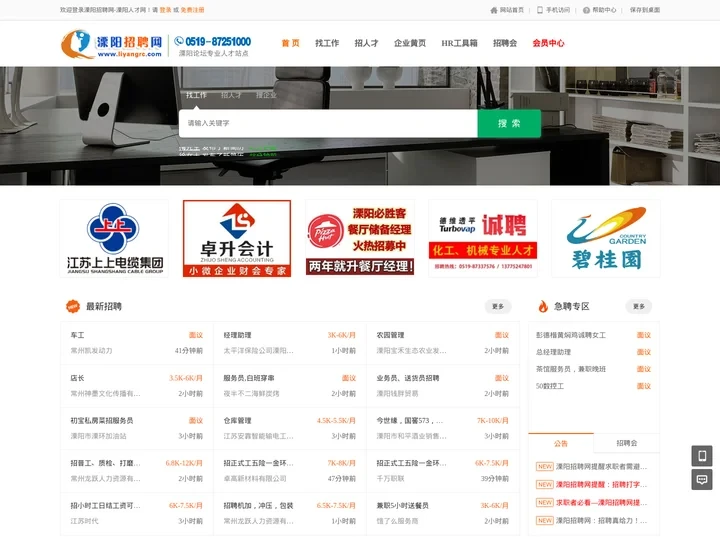Open urgent job 彭德楷黄焖鸡诚聘女工
The image size is (720, 540).
(x=571, y=335)
